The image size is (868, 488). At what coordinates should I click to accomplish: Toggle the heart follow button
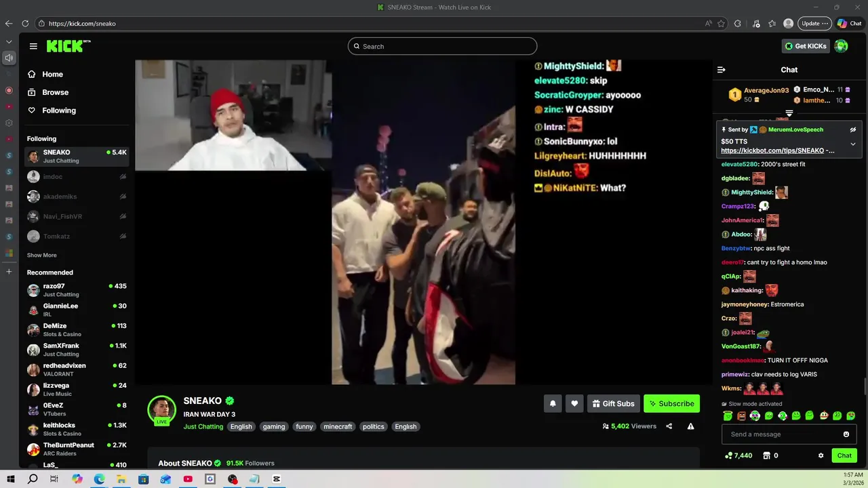574,403
